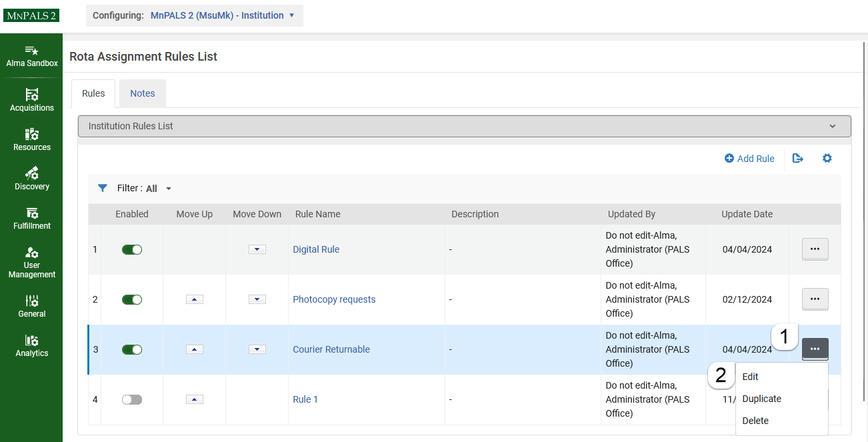Open the Filter All dropdown
The image size is (868, 442).
158,189
